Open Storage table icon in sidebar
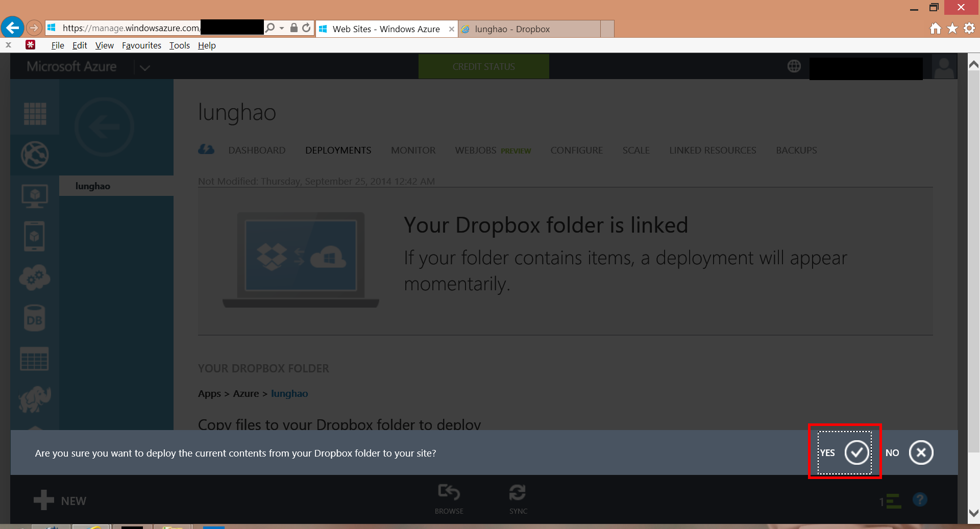The height and width of the screenshot is (529, 980). click(x=35, y=359)
